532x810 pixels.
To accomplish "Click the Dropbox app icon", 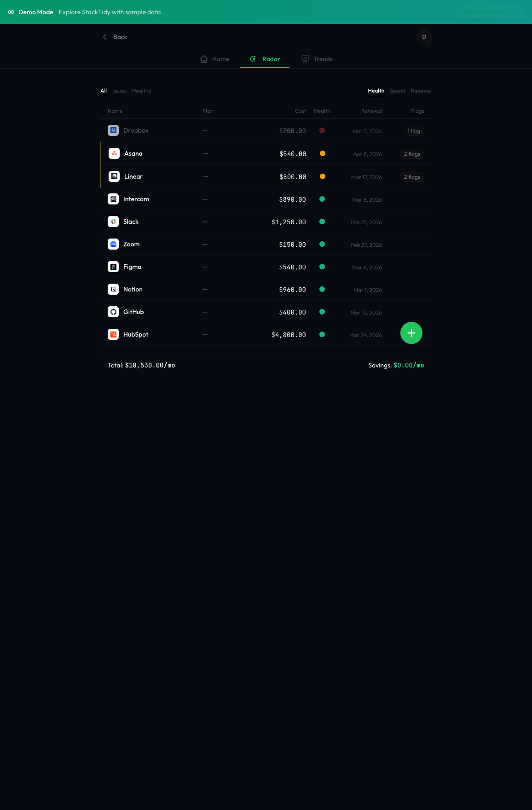I will [x=113, y=130].
